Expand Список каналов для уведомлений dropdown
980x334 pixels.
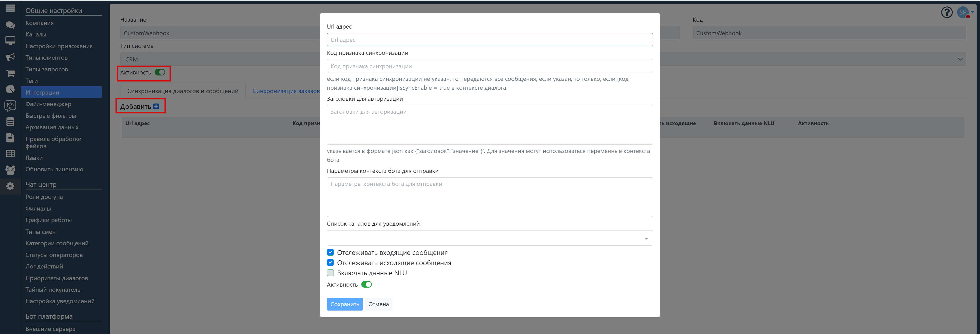tap(490, 238)
